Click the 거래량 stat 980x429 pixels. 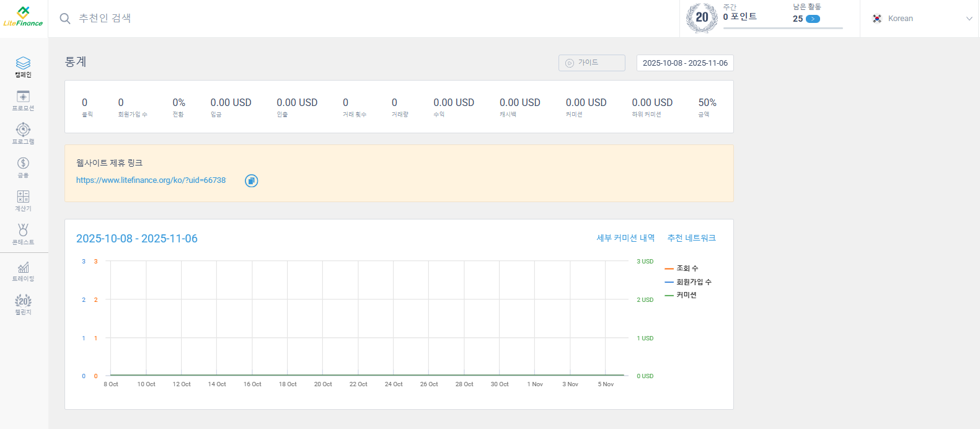[400, 107]
